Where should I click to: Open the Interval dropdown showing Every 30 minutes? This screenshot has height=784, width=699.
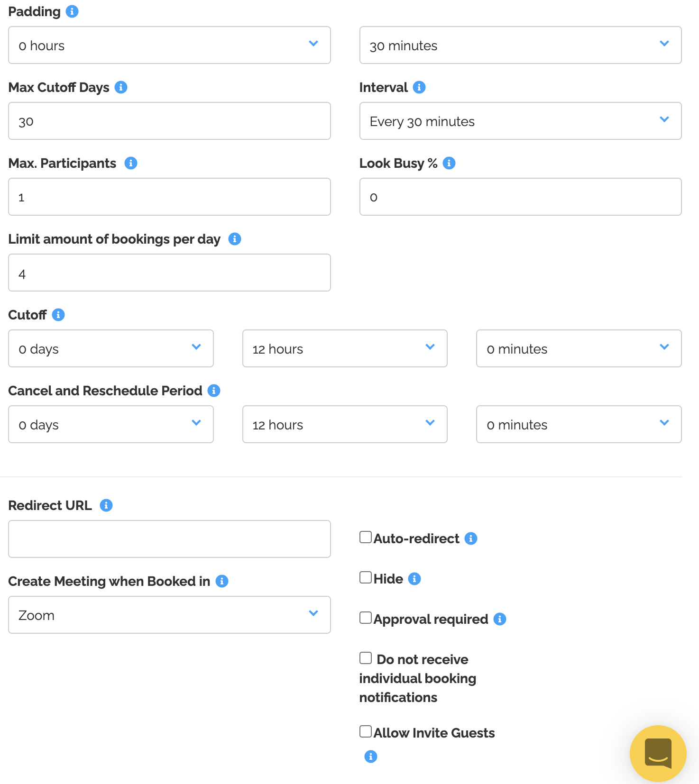coord(520,121)
